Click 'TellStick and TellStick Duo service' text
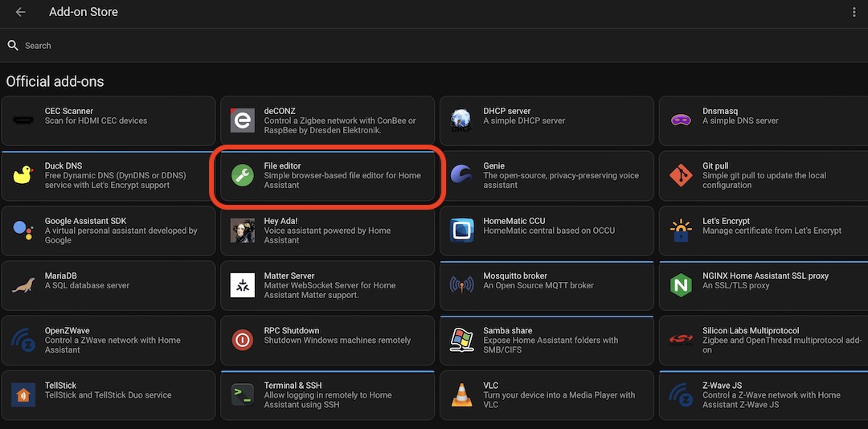This screenshot has height=429, width=868. 108,395
